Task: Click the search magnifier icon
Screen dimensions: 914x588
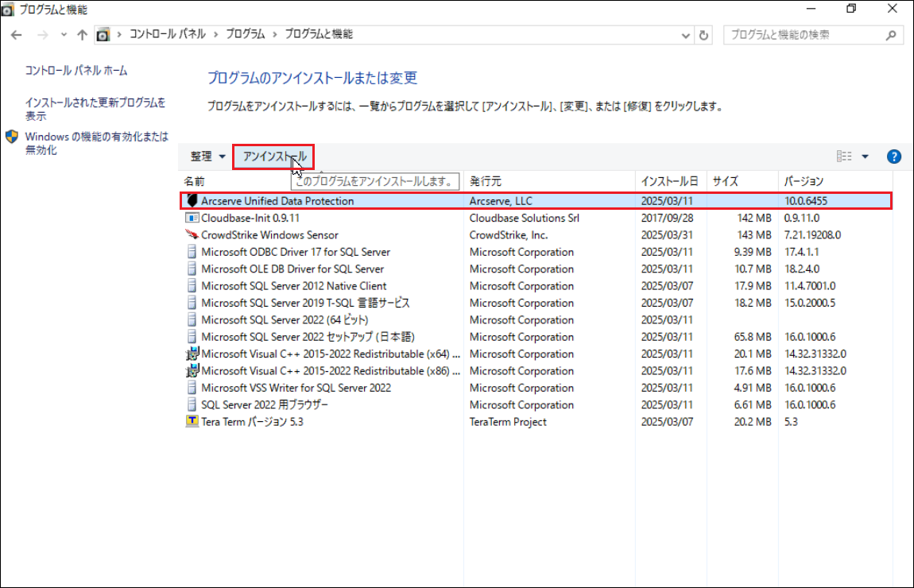Action: pyautogui.click(x=891, y=36)
